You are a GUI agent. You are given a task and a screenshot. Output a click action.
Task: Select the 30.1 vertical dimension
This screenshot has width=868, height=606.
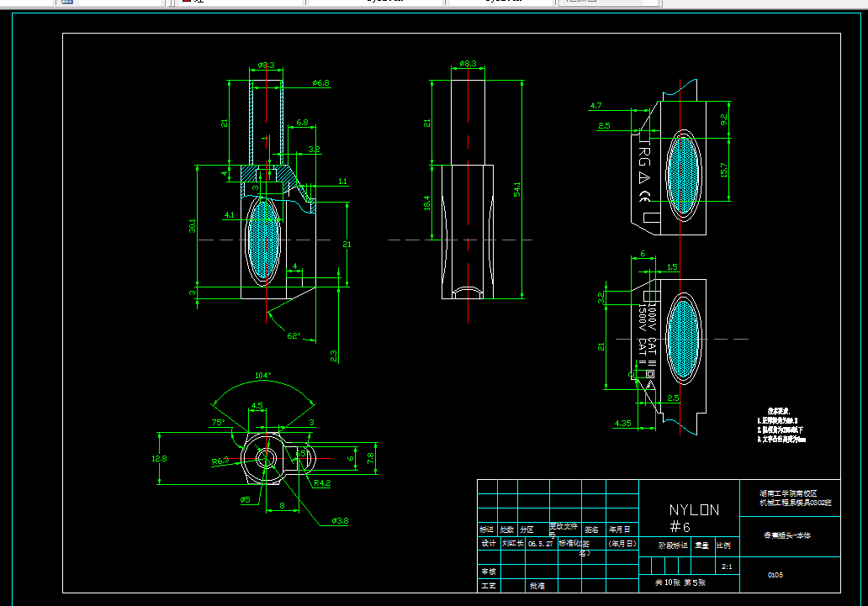coord(192,226)
